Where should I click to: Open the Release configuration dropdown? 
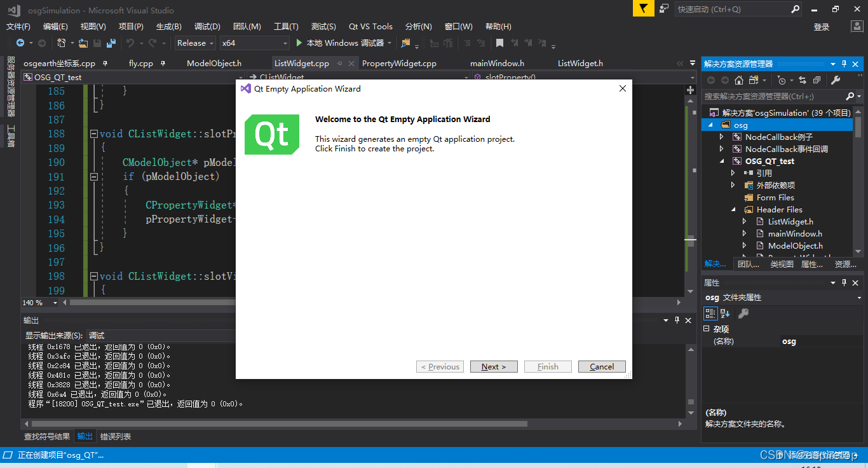196,43
